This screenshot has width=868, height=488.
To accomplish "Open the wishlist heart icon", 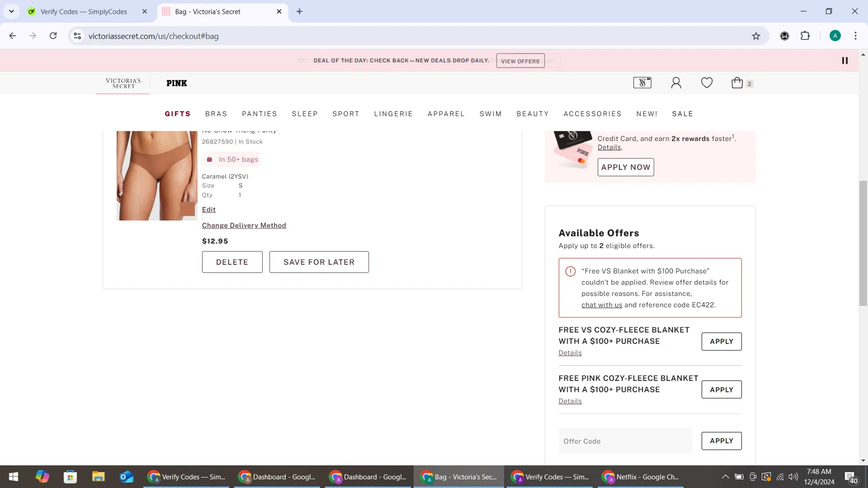I will (x=707, y=83).
